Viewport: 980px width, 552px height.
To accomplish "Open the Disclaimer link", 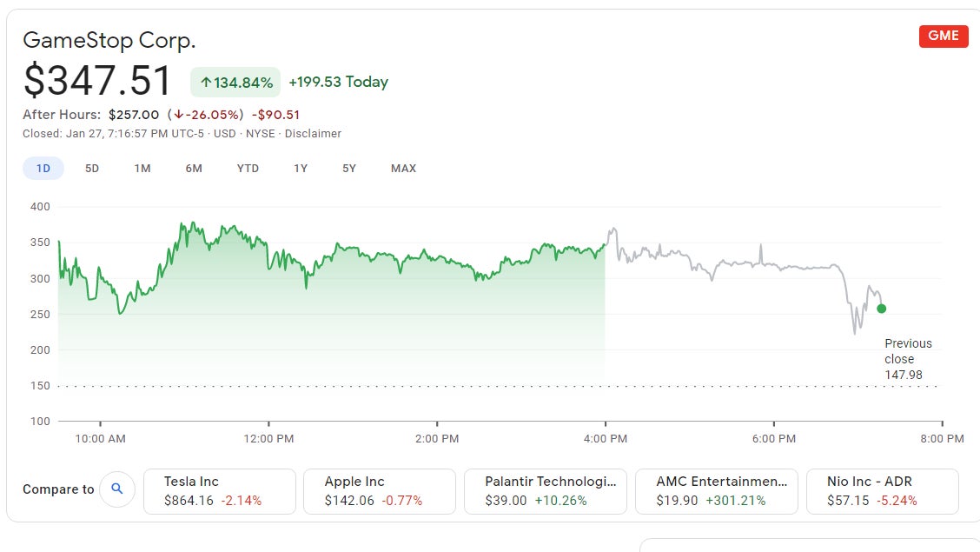I will pos(313,133).
